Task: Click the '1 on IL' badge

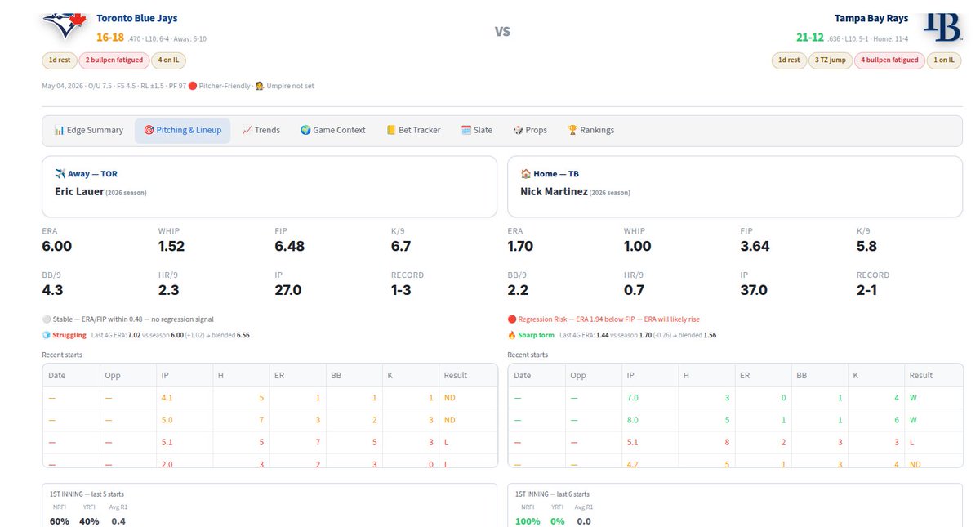Action: tap(944, 60)
